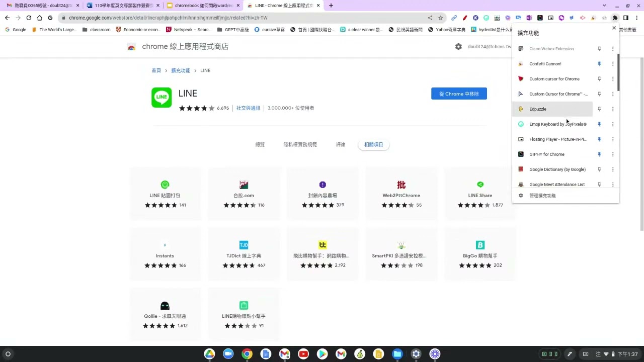Open the Overview tab (總覽)

[x=260, y=145]
